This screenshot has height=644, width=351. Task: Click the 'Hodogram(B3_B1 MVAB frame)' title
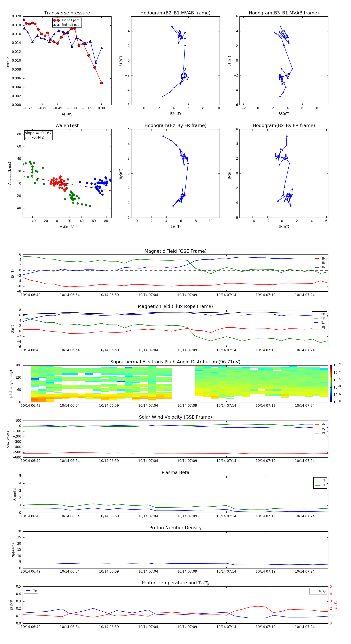point(284,13)
